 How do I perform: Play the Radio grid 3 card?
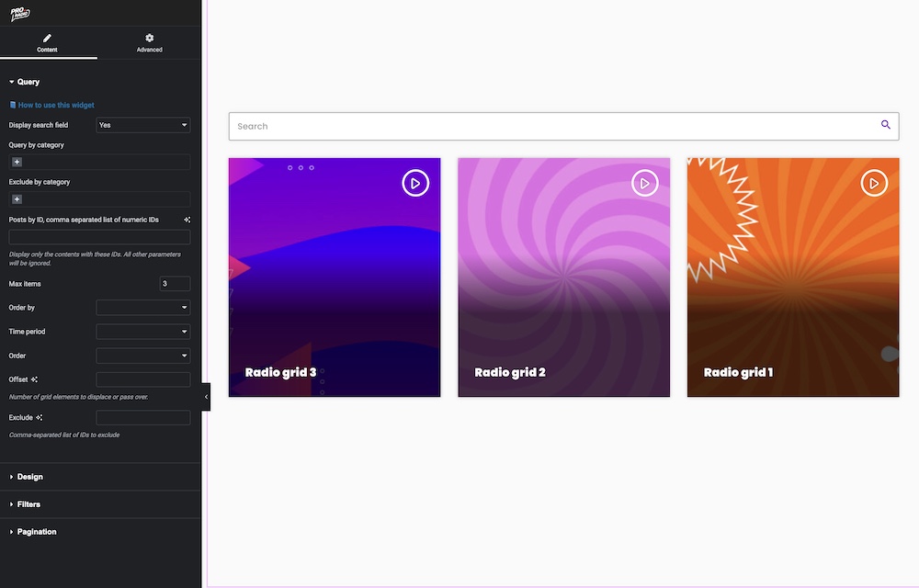(415, 184)
